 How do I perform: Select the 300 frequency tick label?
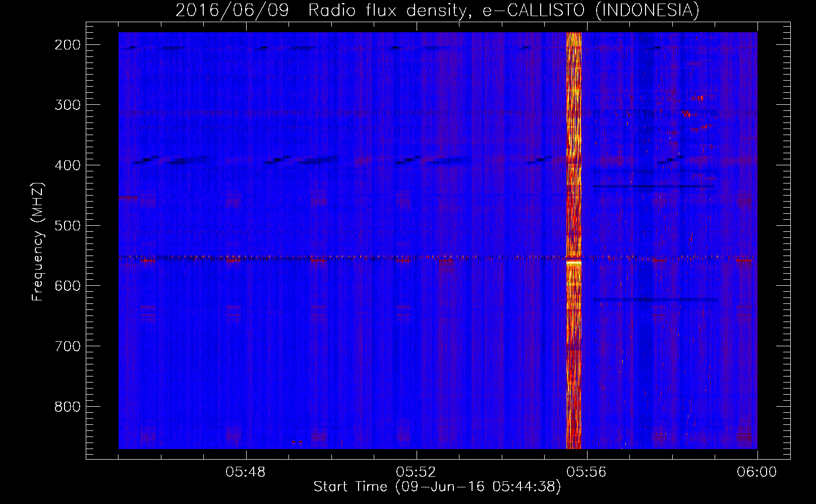point(68,105)
